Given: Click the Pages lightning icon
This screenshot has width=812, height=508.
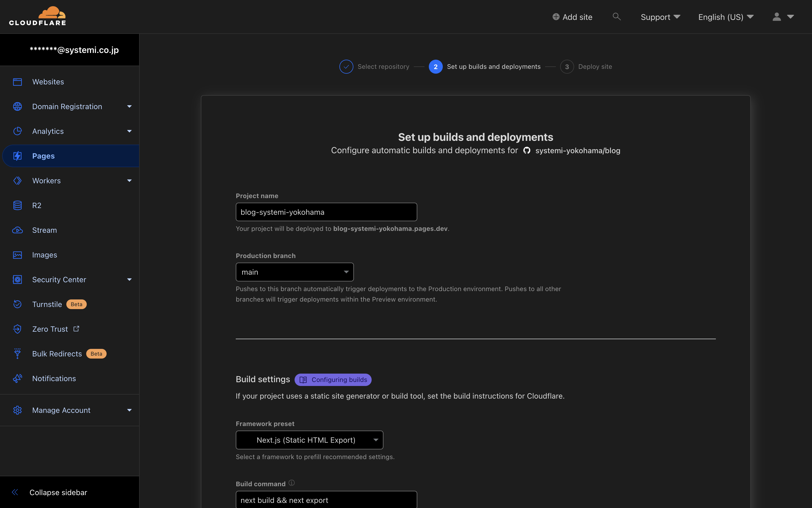Looking at the screenshot, I should click(17, 156).
